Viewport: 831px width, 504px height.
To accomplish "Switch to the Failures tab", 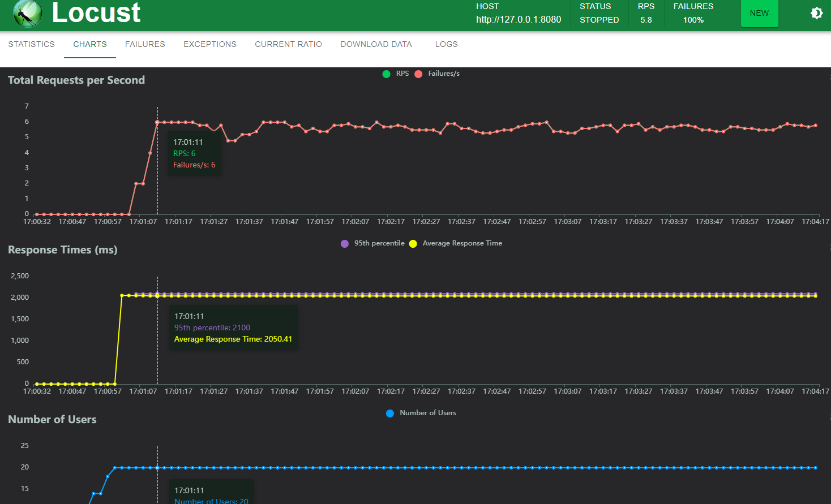I will pyautogui.click(x=145, y=44).
